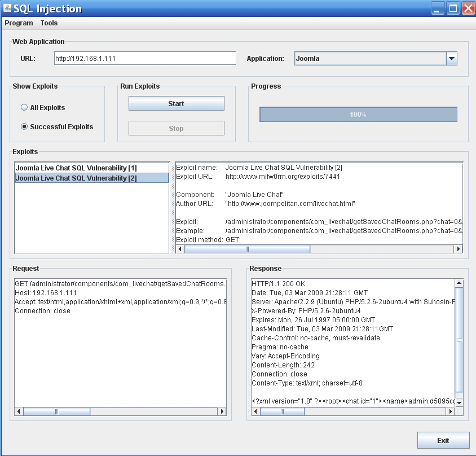Image resolution: width=476 pixels, height=456 pixels.
Task: Click the Content-Type: text/xml response line
Action: click(307, 383)
